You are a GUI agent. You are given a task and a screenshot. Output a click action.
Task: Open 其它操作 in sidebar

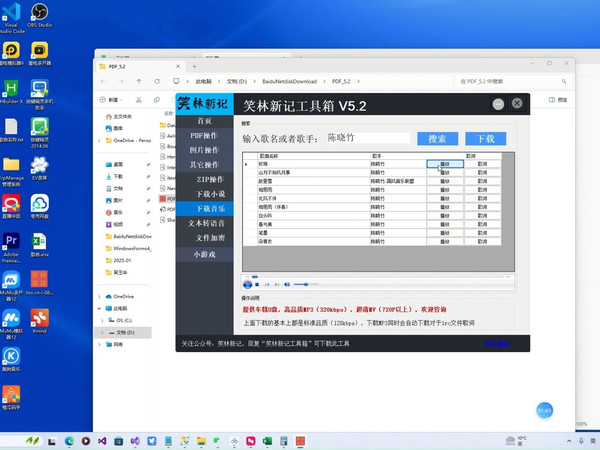204,165
